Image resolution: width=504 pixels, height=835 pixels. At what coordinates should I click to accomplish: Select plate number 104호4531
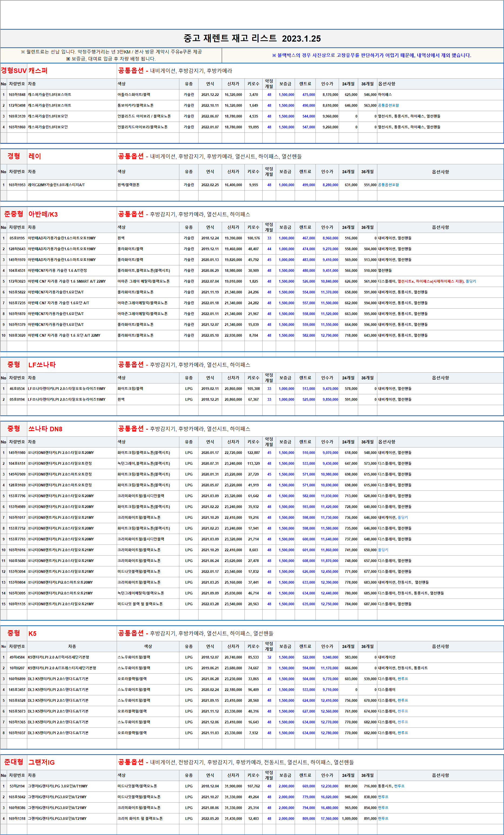point(17,271)
